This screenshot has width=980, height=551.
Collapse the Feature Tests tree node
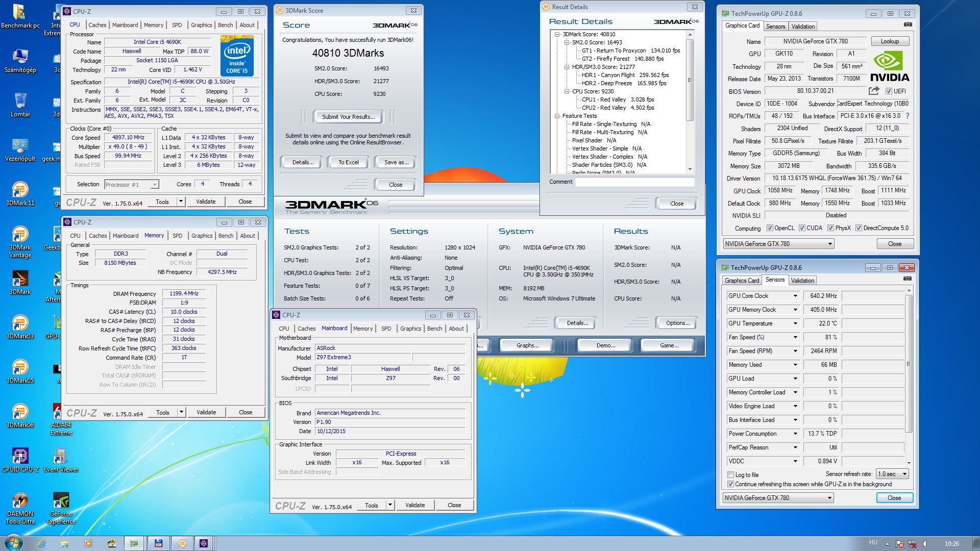(x=557, y=116)
